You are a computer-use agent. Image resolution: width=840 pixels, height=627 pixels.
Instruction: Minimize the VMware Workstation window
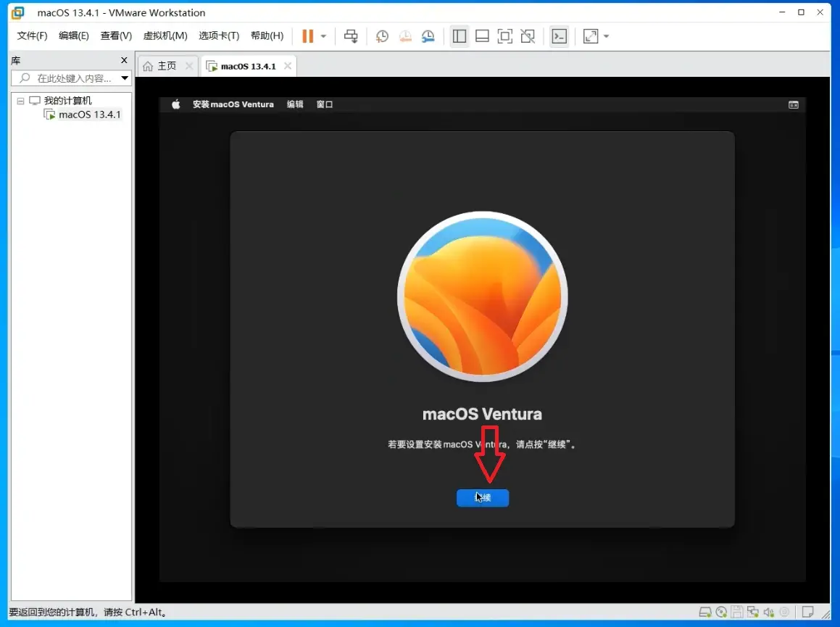point(782,12)
